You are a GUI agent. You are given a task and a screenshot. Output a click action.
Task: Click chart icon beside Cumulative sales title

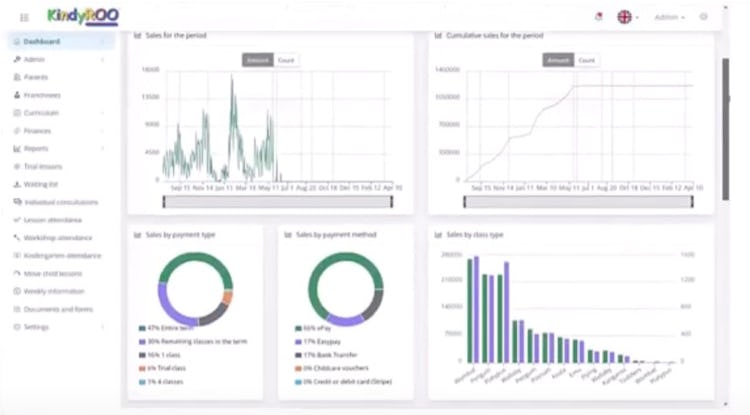coord(438,35)
